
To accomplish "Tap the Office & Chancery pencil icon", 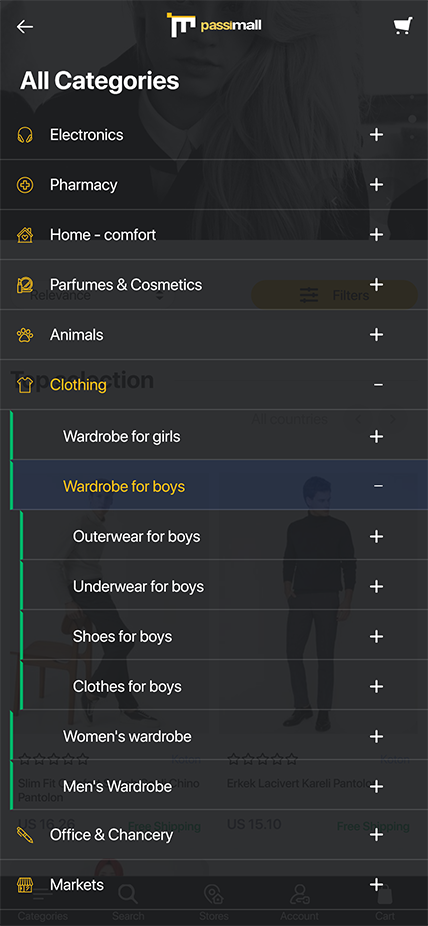I will (25, 835).
